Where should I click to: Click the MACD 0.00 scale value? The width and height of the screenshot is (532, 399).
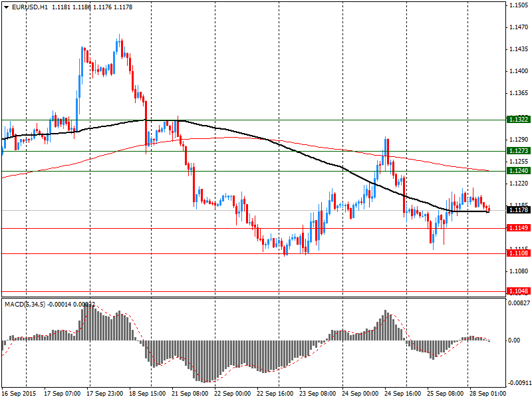(513, 340)
